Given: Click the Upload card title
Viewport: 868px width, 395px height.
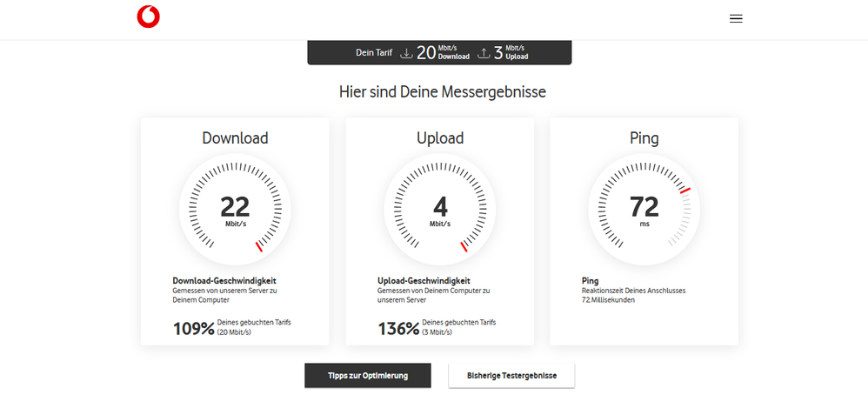Looking at the screenshot, I should pyautogui.click(x=440, y=137).
